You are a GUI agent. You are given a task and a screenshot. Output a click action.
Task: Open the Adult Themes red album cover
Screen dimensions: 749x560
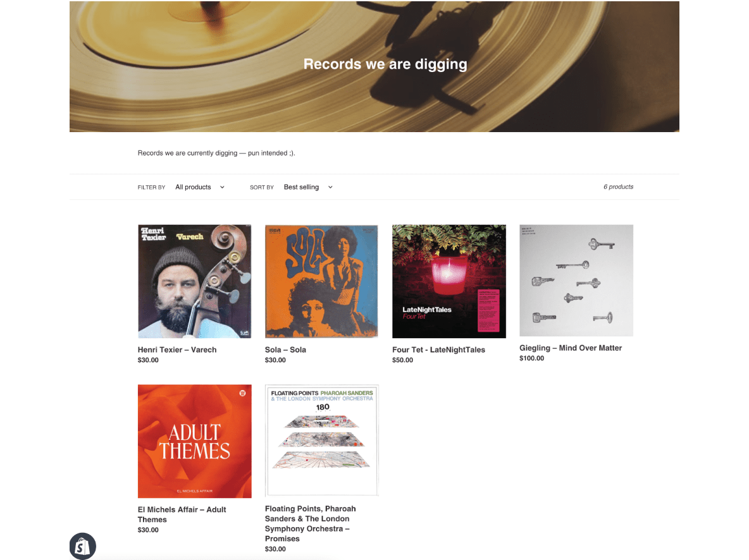[194, 441]
